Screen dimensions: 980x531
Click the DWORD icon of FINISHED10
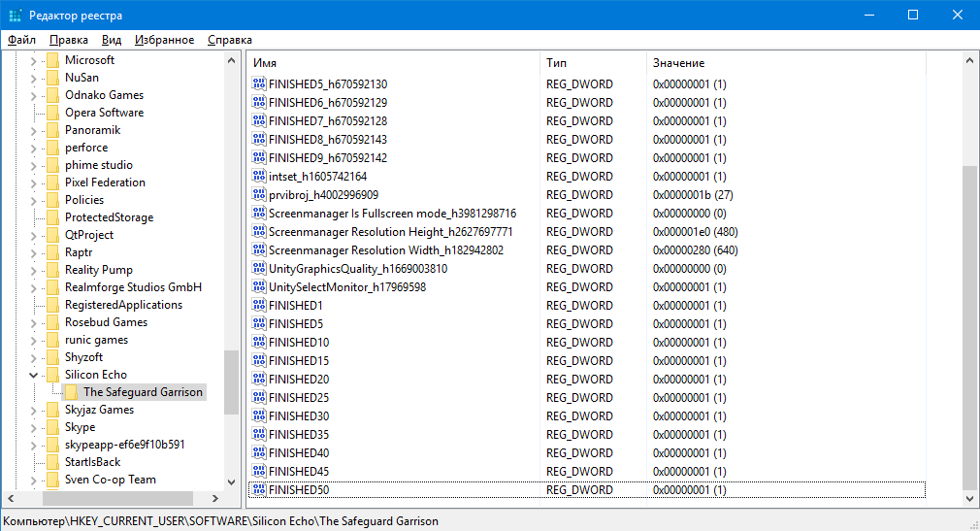(x=259, y=342)
